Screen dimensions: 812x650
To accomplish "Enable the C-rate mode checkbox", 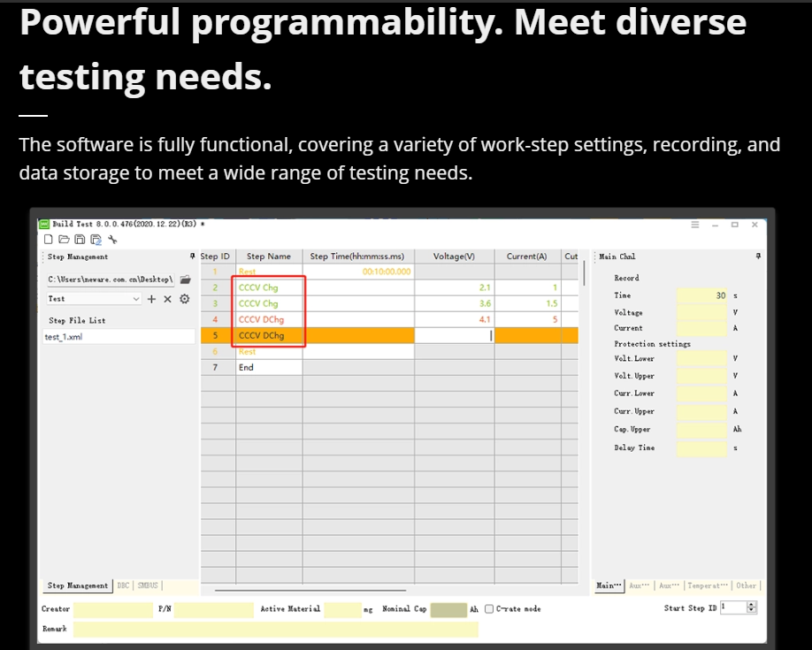I will (489, 608).
